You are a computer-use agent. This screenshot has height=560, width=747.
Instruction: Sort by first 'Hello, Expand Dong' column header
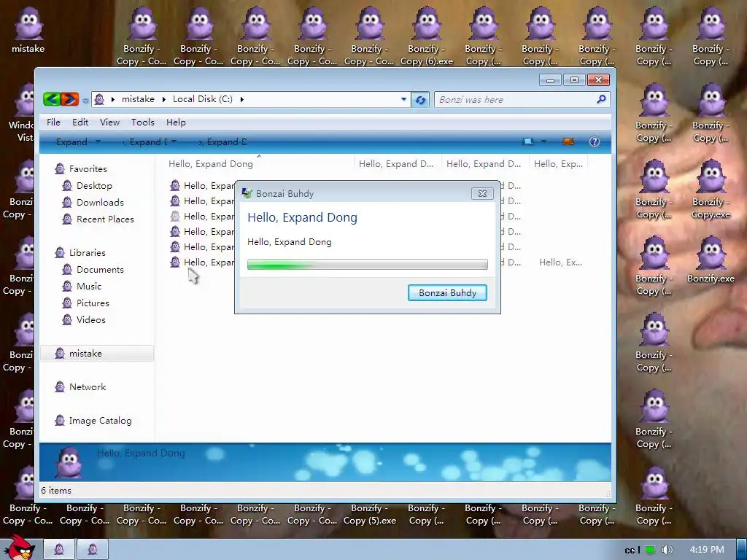click(x=211, y=164)
